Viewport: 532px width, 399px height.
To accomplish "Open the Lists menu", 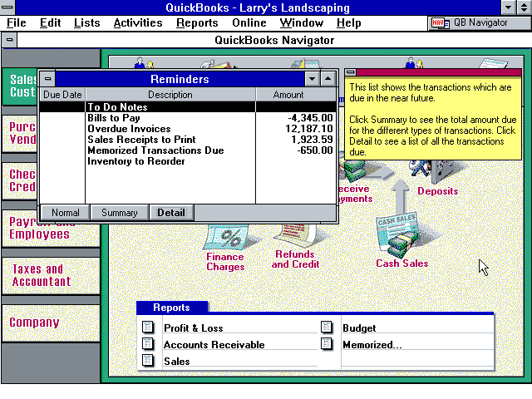I will coord(86,22).
